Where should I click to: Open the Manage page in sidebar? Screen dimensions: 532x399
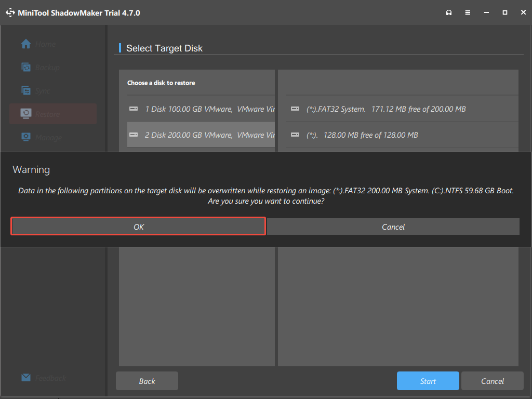(53, 137)
